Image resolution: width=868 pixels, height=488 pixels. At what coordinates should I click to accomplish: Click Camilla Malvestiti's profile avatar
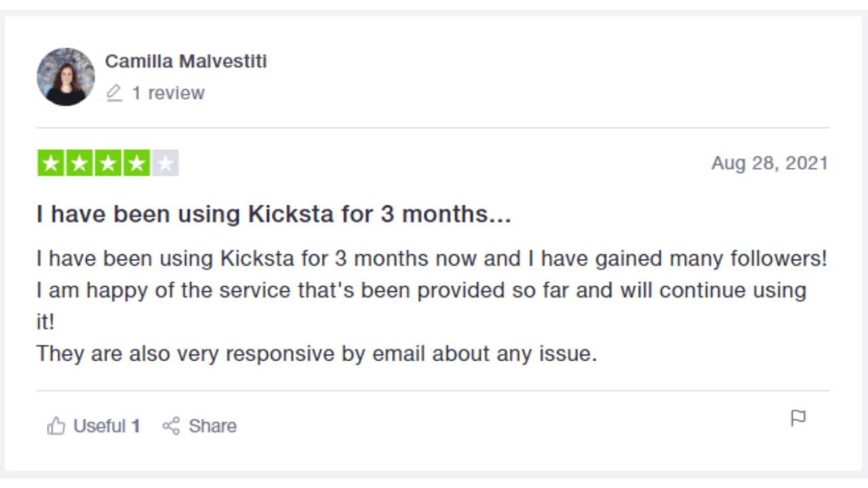click(66, 77)
